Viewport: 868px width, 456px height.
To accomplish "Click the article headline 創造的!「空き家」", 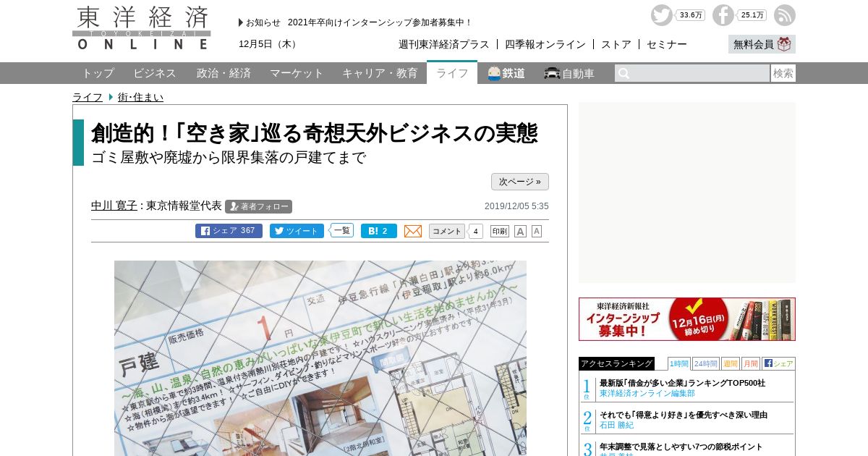I will (x=314, y=133).
